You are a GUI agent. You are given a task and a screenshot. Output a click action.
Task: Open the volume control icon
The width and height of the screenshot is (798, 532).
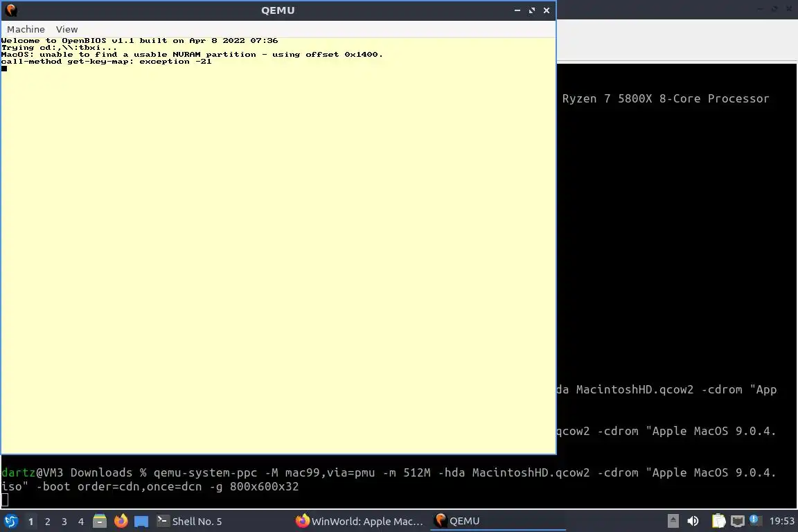(x=693, y=522)
